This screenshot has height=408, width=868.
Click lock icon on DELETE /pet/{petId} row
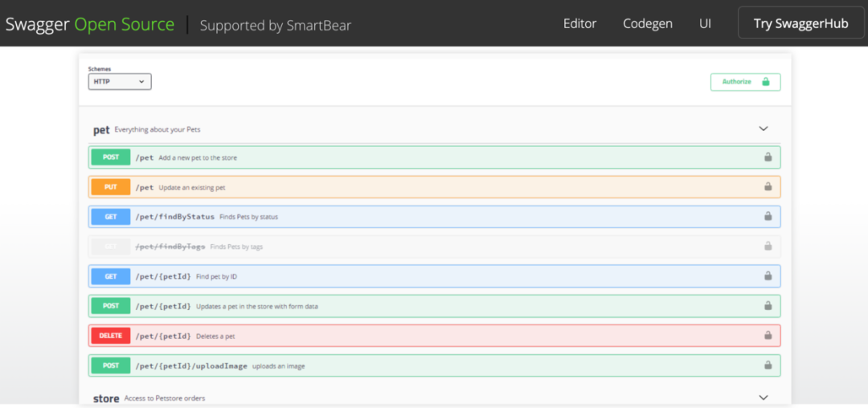(x=768, y=335)
